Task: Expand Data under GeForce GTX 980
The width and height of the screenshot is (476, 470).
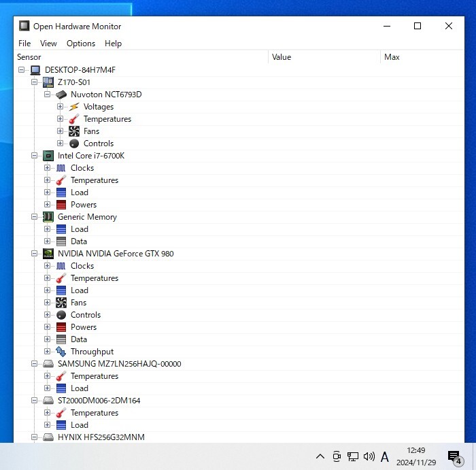Action: [47, 339]
